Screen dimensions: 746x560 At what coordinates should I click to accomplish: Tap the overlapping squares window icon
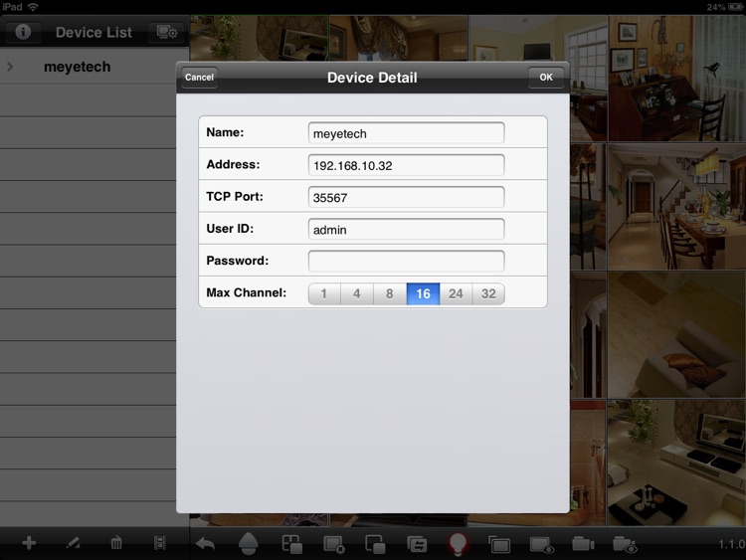(375, 544)
